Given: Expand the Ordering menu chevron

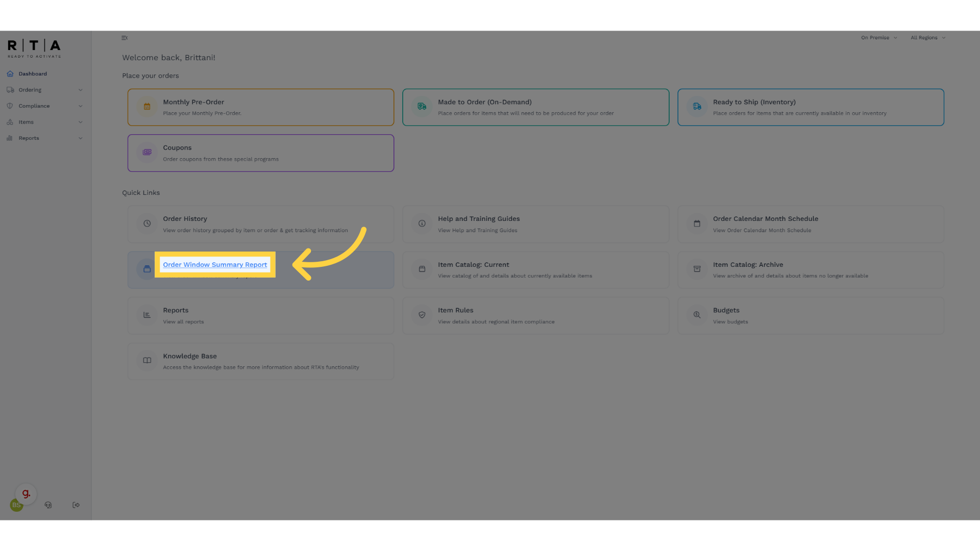Looking at the screenshot, I should pyautogui.click(x=80, y=90).
